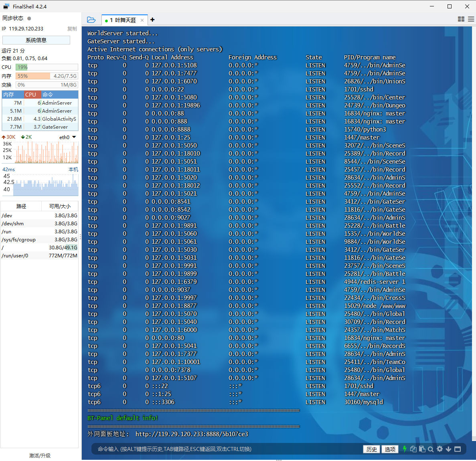476x461 pixels.
Task: Click the BT-Panel URL in terminal
Action: click(x=192, y=434)
